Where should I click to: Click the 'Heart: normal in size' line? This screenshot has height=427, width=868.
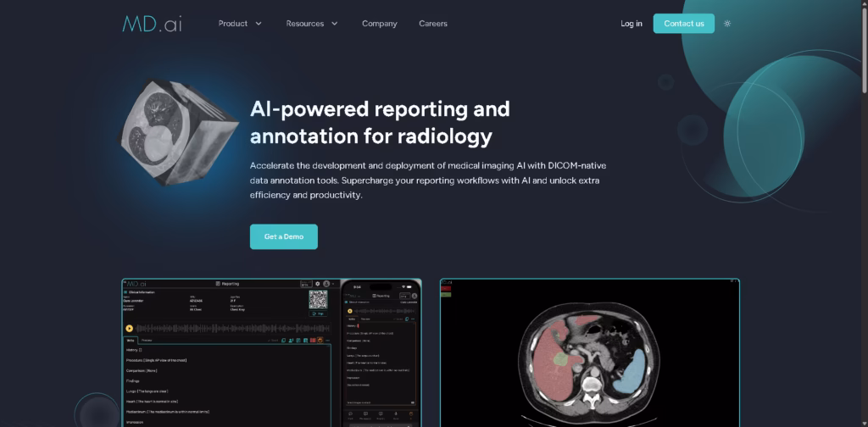151,402
